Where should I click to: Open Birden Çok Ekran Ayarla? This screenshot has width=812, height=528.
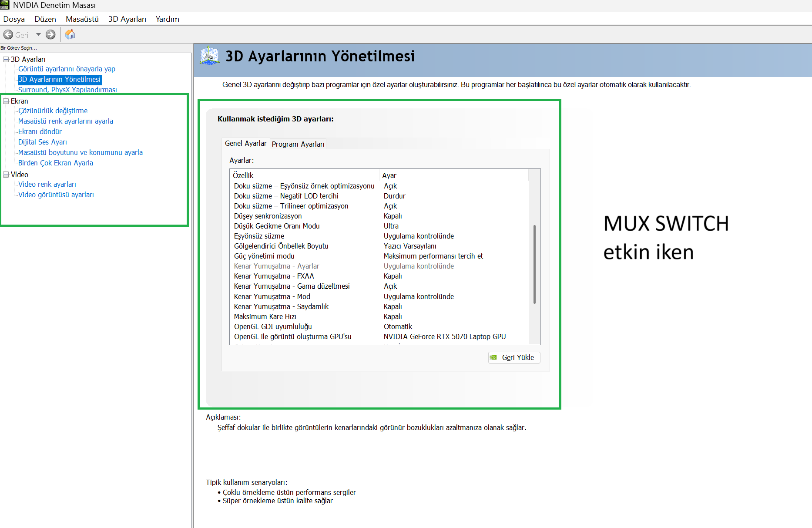click(56, 163)
